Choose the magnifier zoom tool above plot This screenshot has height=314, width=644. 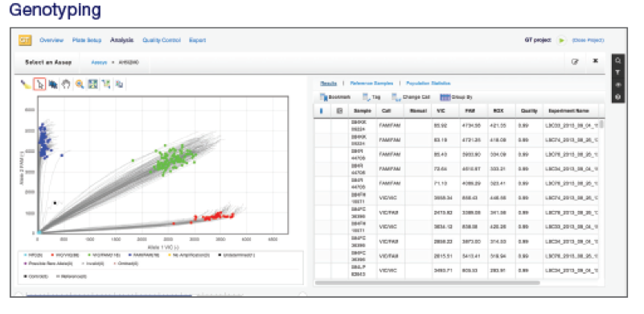pos(80,84)
